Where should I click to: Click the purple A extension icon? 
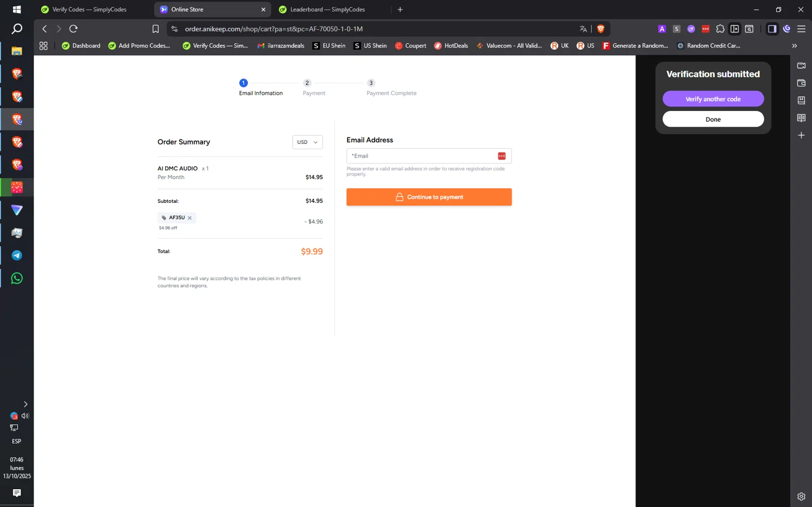(662, 29)
